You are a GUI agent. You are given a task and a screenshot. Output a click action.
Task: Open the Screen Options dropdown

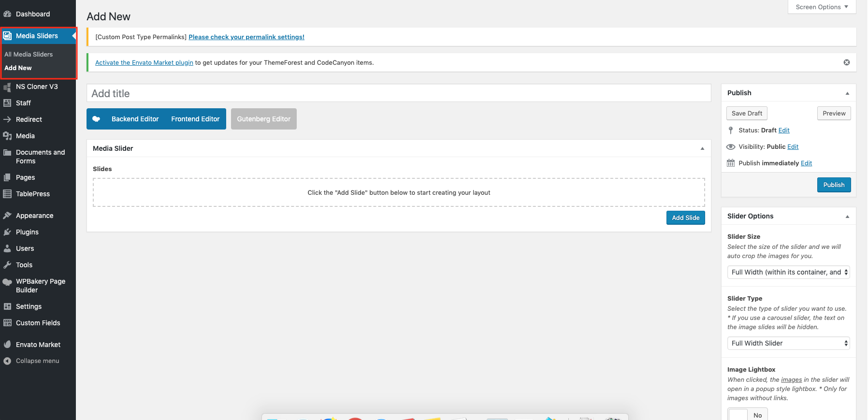[x=822, y=7]
